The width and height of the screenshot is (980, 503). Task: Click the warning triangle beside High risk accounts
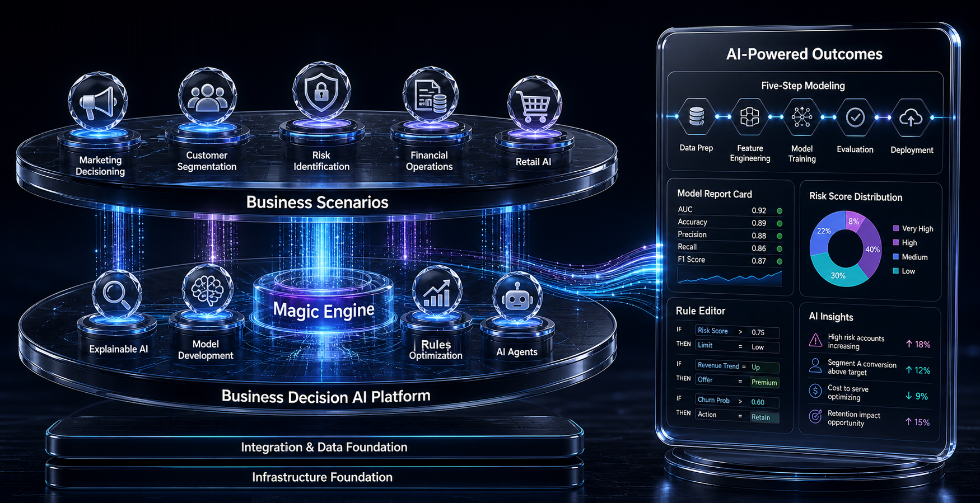(816, 340)
